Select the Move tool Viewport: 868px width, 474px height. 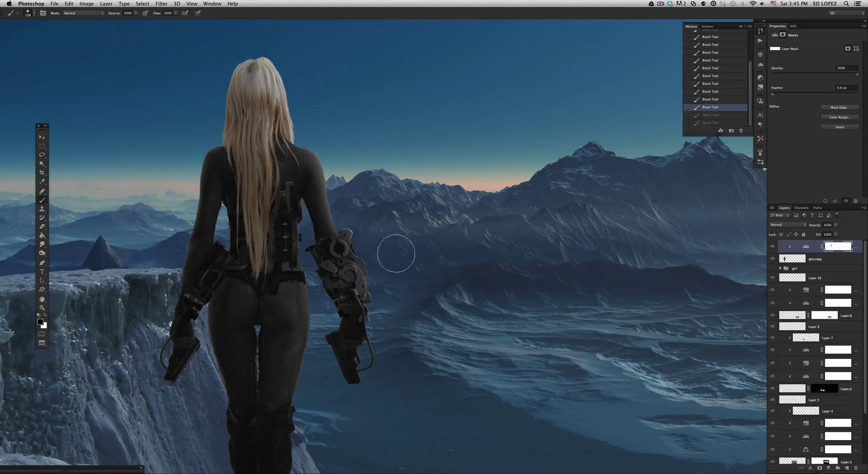pyautogui.click(x=42, y=137)
